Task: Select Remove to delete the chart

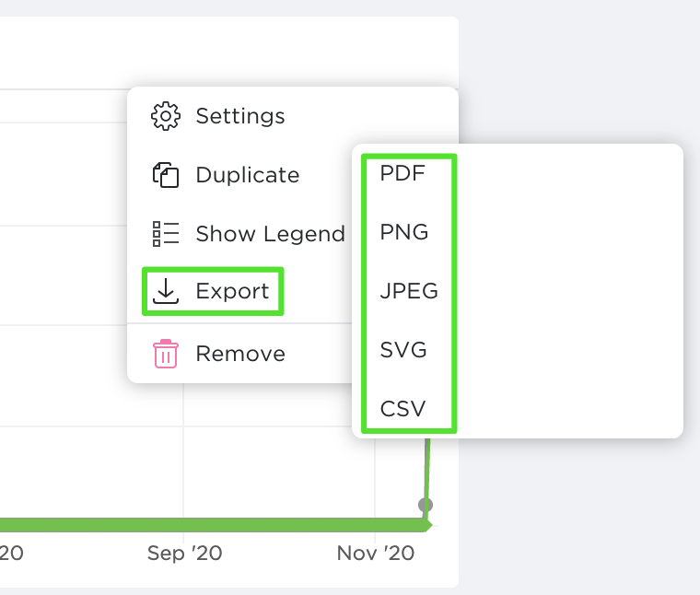Action: point(240,354)
